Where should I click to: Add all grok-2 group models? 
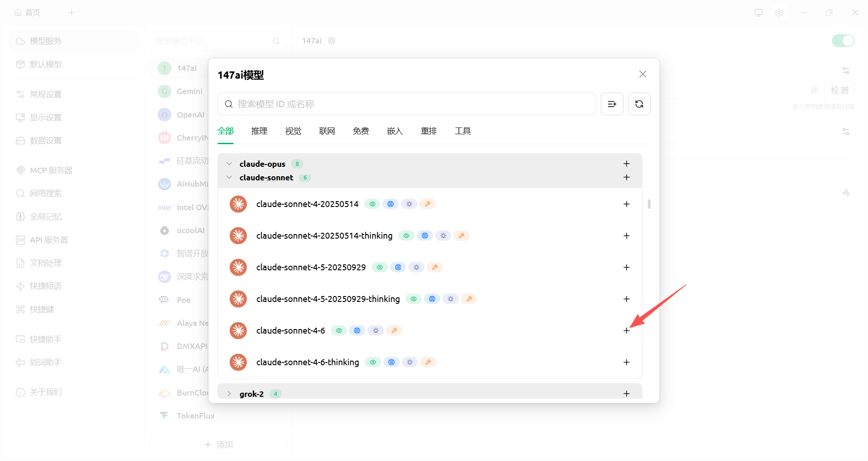[x=627, y=394]
